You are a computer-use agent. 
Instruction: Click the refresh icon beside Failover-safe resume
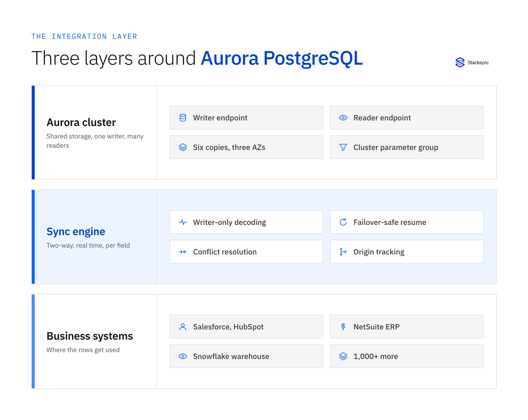pos(343,222)
